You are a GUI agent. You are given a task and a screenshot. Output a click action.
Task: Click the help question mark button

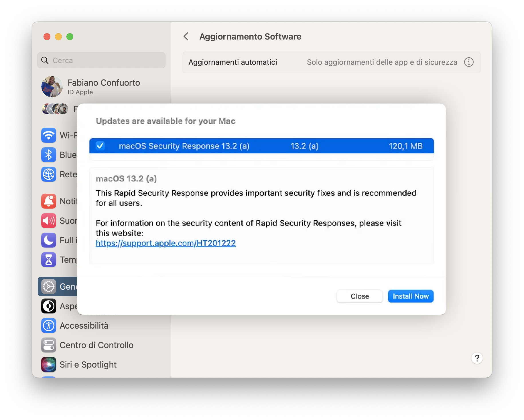point(477,358)
